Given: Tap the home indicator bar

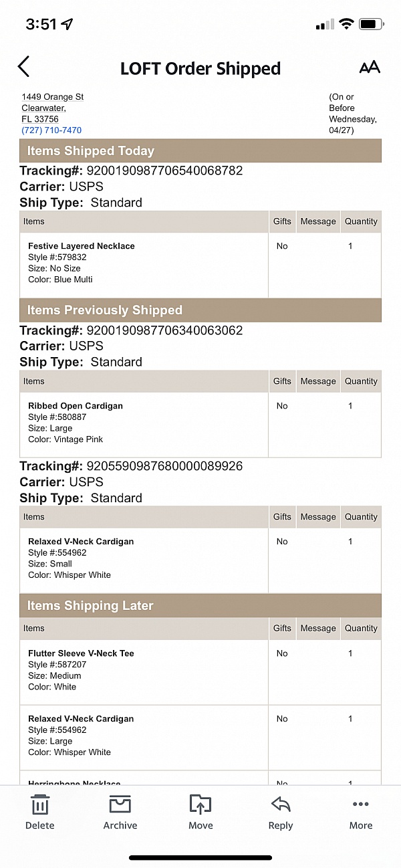Looking at the screenshot, I should 200,857.
